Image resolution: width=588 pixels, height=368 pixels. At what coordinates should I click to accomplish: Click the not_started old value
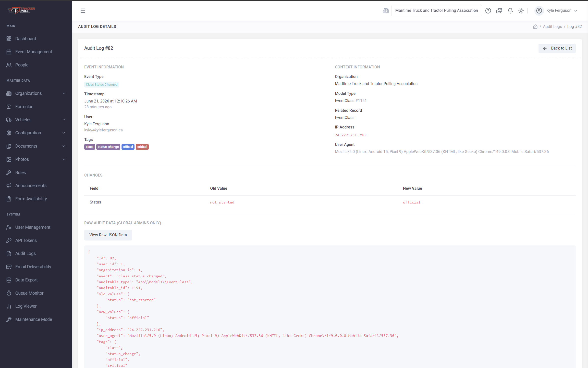222,202
